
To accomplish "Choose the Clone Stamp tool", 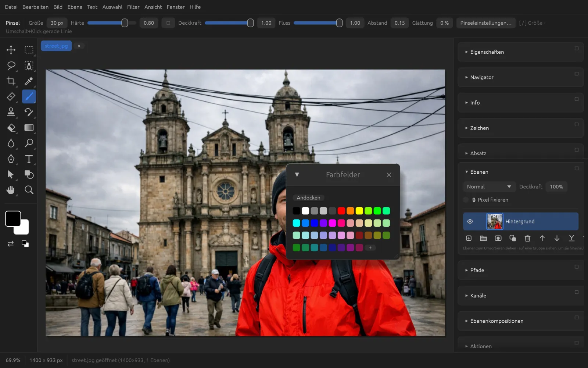I will pos(11,112).
